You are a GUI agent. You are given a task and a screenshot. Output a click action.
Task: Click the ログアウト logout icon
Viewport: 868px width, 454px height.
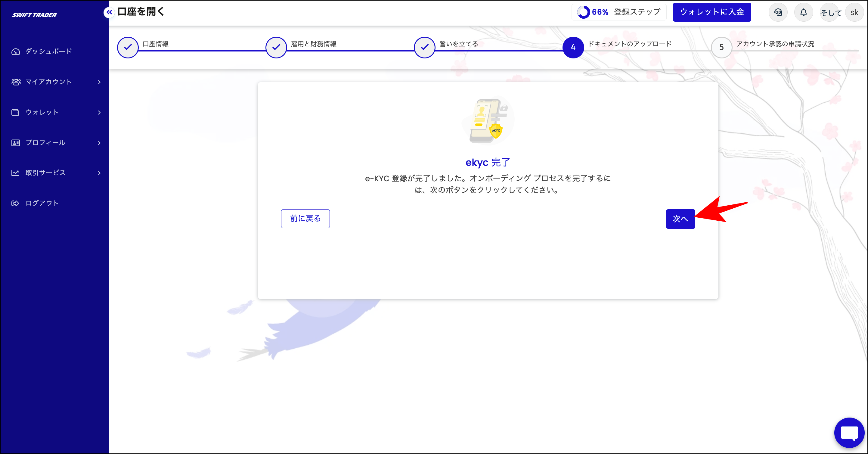(16, 203)
